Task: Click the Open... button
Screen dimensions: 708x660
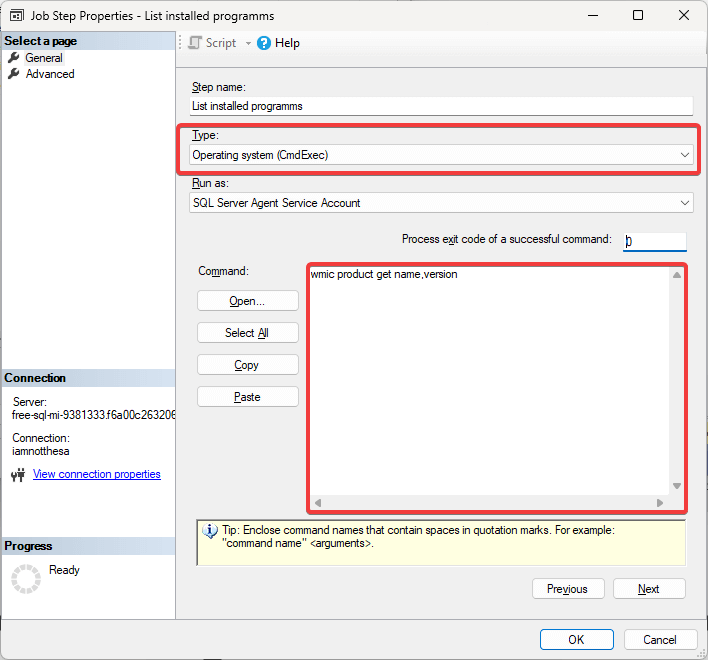Action: (x=247, y=301)
